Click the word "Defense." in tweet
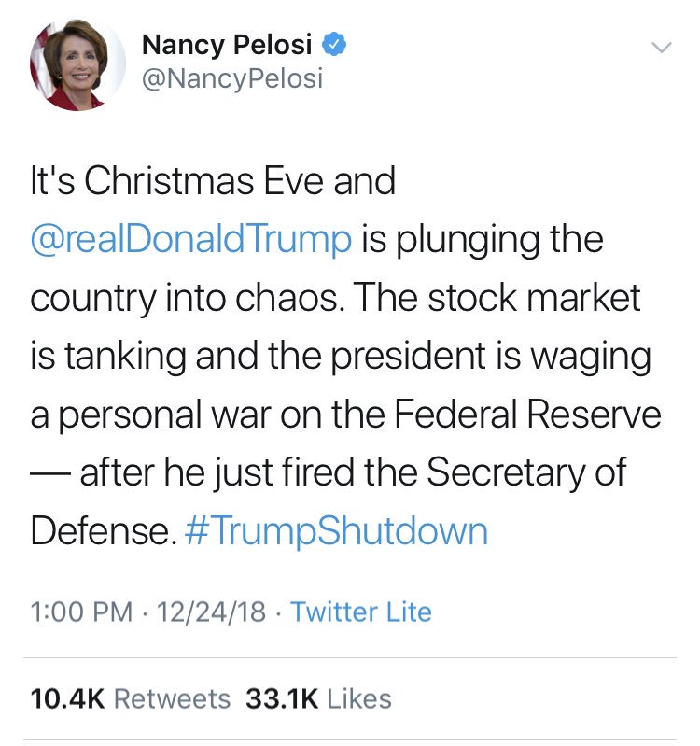The height and width of the screenshot is (746, 700). [102, 530]
